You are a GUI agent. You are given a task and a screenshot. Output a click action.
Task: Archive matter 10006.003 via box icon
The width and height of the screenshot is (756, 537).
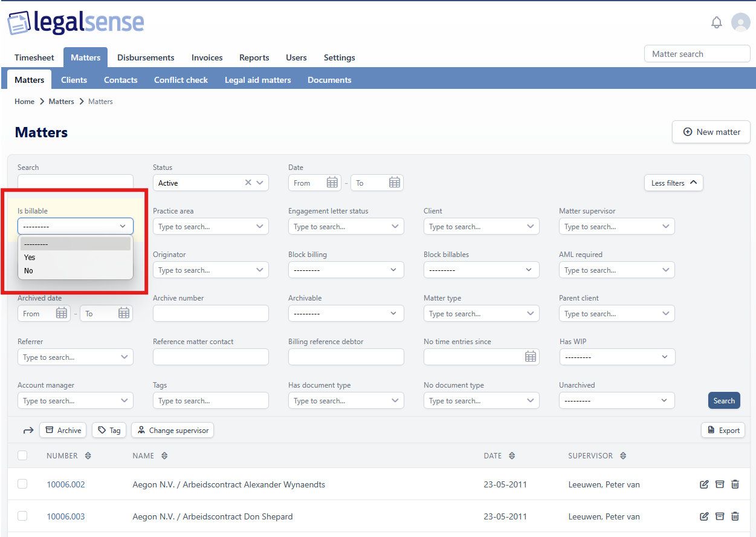click(719, 516)
